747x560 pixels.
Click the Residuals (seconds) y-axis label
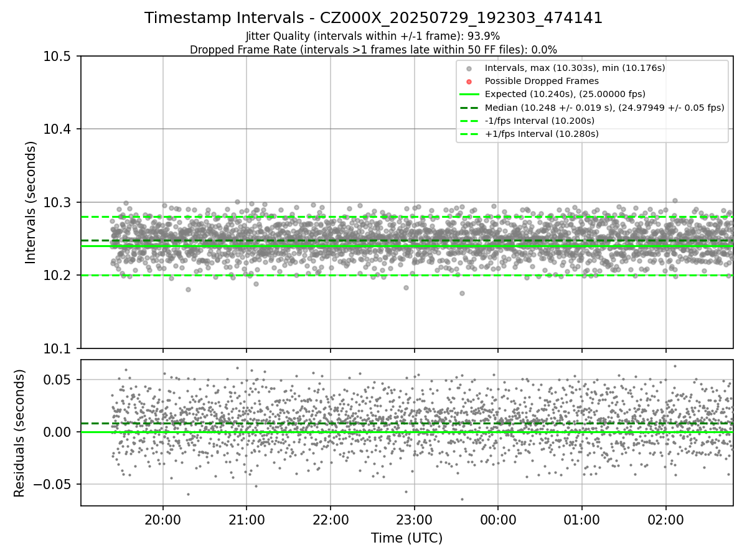(19, 433)
